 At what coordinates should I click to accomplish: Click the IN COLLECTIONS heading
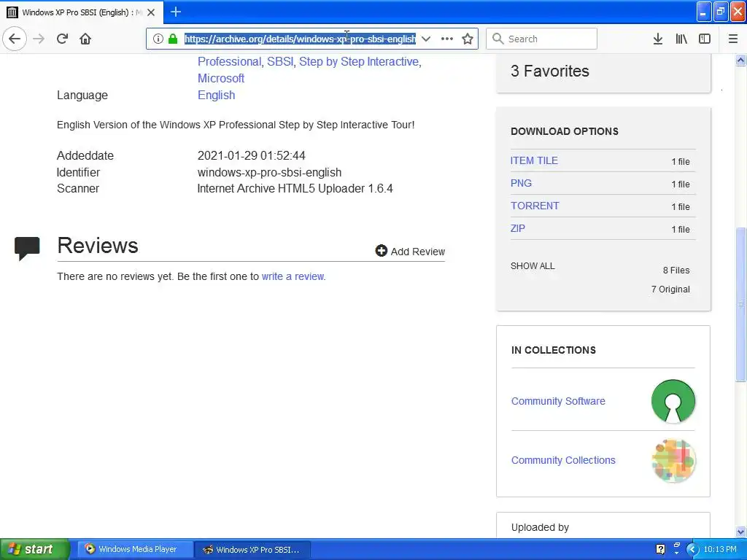[x=554, y=350]
